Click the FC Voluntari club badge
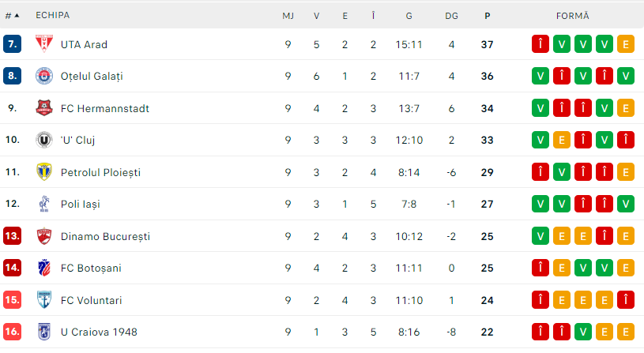The height and width of the screenshot is (353, 644). [43, 300]
